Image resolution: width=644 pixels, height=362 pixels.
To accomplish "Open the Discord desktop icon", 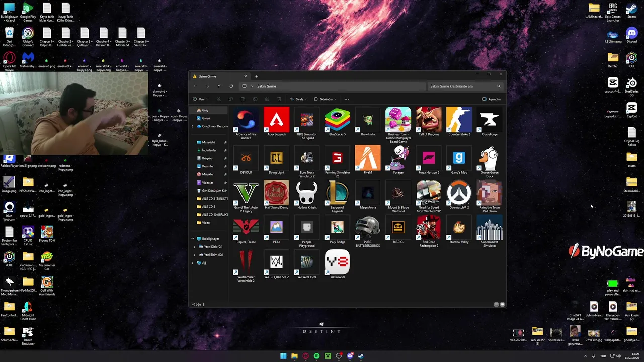I will click(631, 36).
